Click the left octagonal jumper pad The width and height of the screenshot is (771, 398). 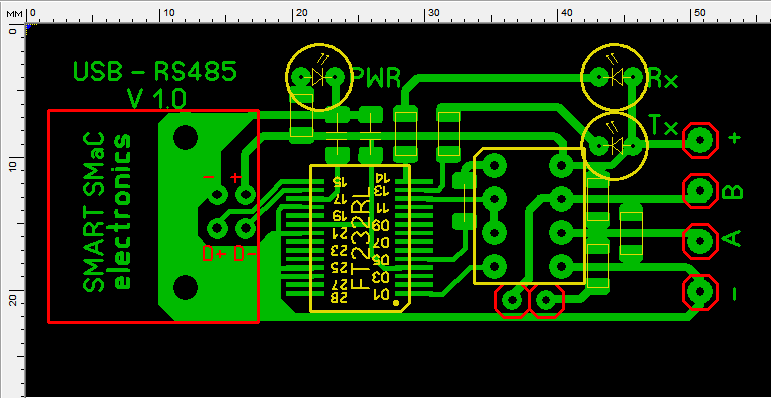(512, 300)
